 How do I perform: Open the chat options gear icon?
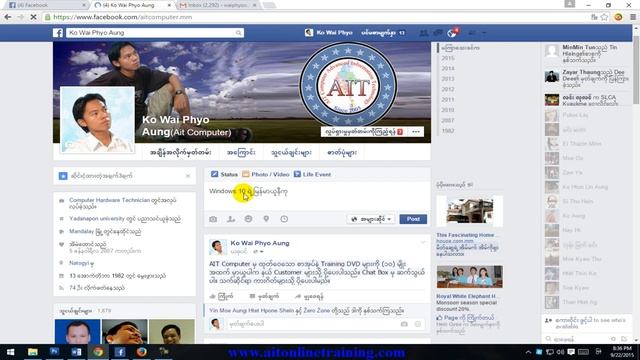613,339
